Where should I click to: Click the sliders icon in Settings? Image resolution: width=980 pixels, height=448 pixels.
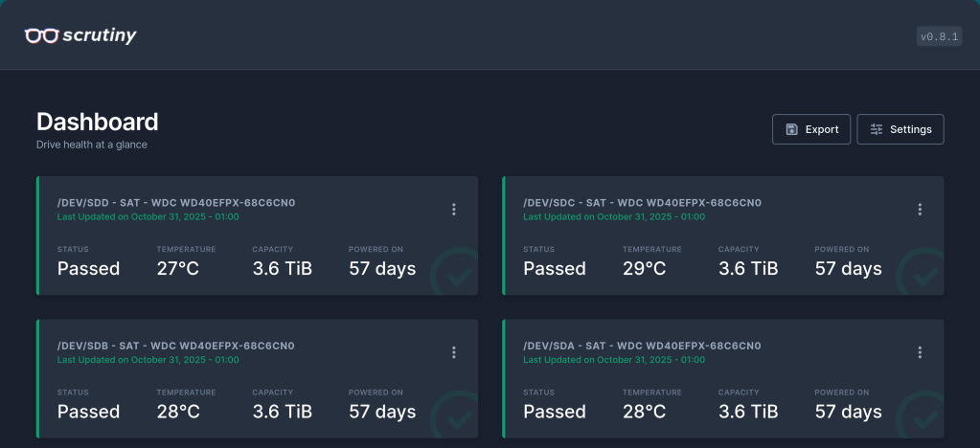[876, 129]
